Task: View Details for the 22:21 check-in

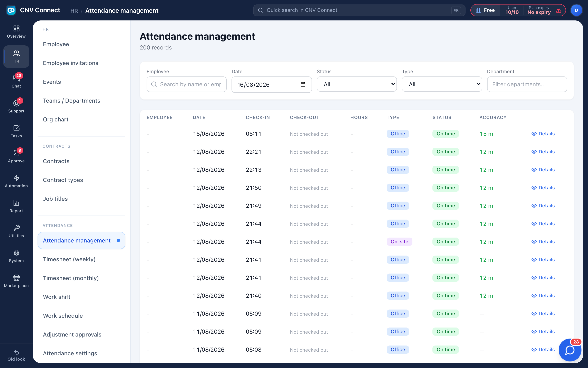Action: tap(543, 152)
